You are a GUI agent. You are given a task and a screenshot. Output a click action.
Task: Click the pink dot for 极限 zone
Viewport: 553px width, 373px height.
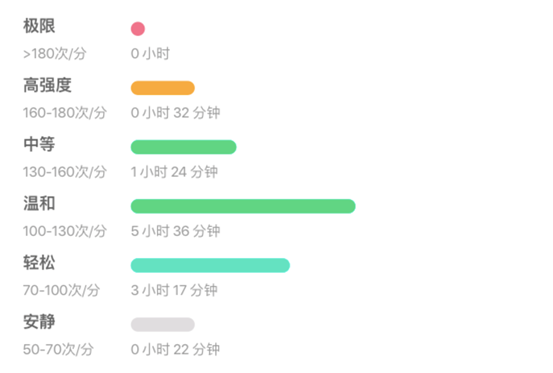(x=138, y=29)
